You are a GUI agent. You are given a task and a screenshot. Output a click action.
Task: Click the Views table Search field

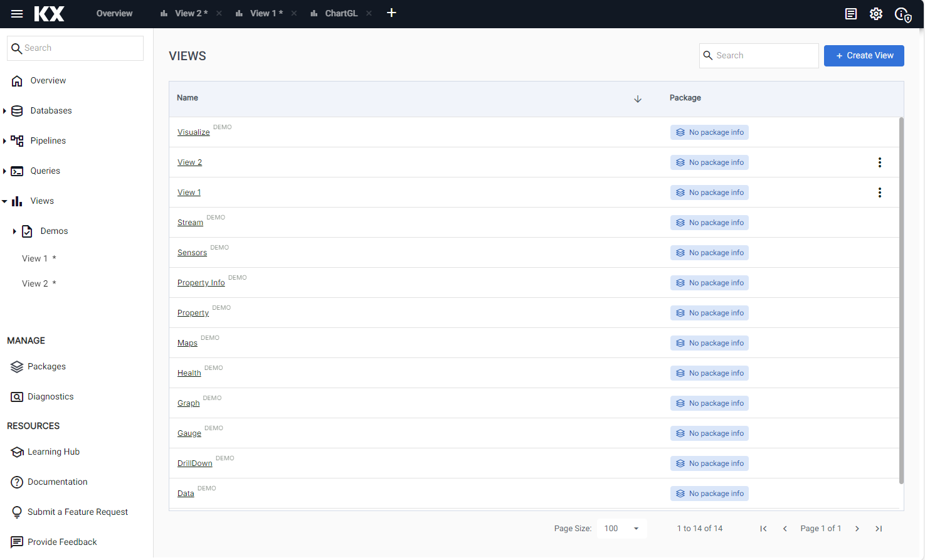(759, 56)
